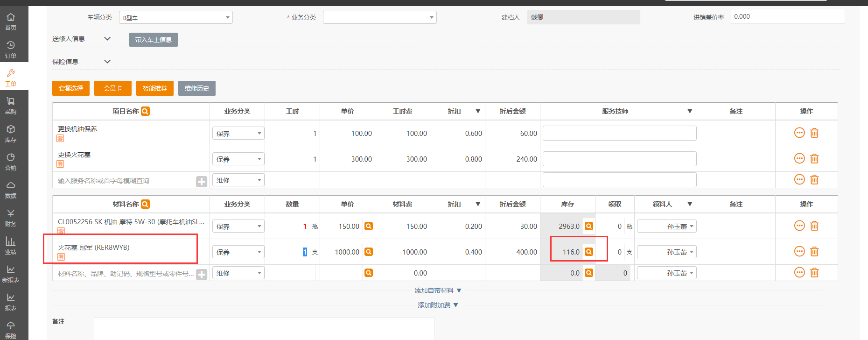Search icon beside 项目名称 header
Viewport: 868px width, 340px height.
click(146, 111)
